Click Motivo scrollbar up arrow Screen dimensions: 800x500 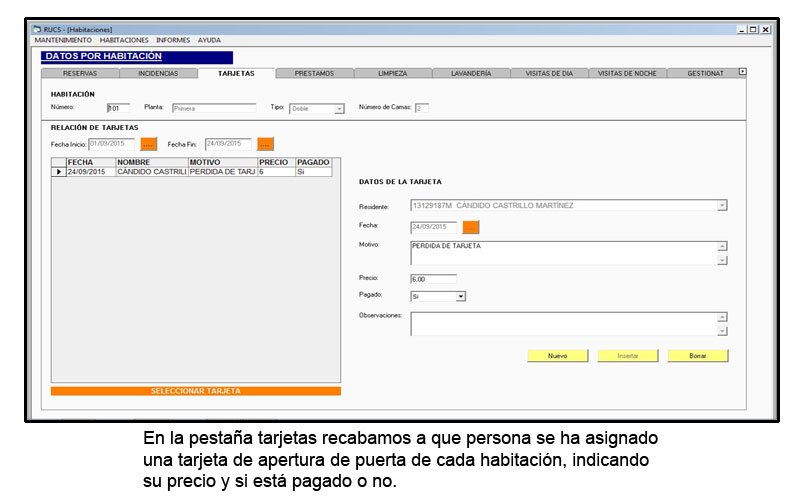click(x=722, y=246)
